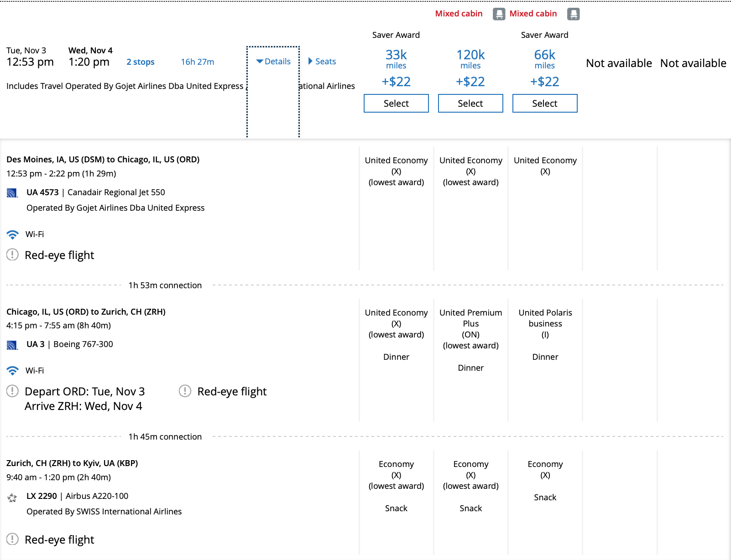The height and width of the screenshot is (560, 731).
Task: Click the Depart ORD alert icon
Action: (12, 391)
